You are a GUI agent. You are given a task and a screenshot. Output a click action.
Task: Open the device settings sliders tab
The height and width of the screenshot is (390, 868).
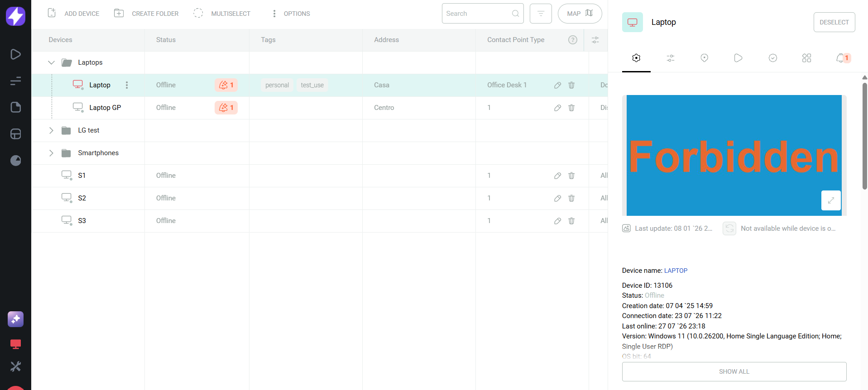pos(671,58)
